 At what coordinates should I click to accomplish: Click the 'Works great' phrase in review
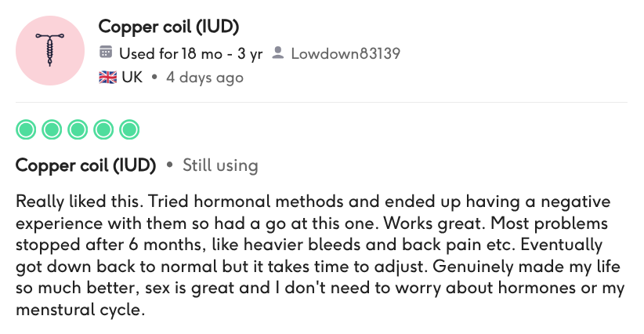[x=435, y=223]
